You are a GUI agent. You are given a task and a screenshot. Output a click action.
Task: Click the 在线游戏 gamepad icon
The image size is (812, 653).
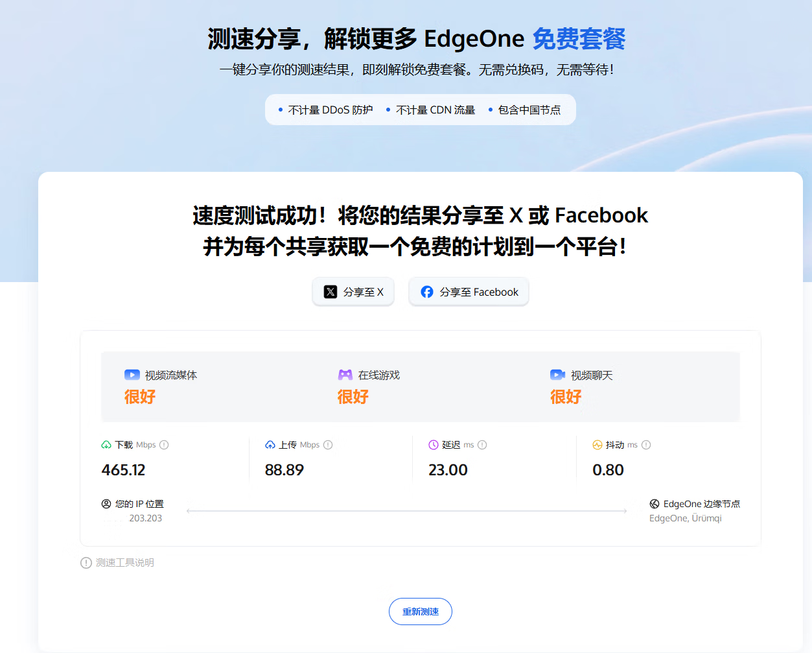(345, 375)
